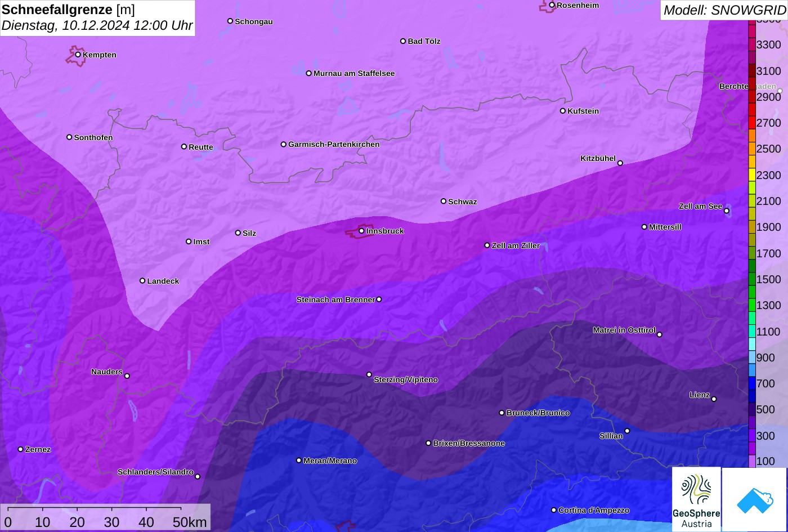Select the Meran/Merano location dot
Image resolution: width=788 pixels, height=532 pixels.
click(299, 461)
